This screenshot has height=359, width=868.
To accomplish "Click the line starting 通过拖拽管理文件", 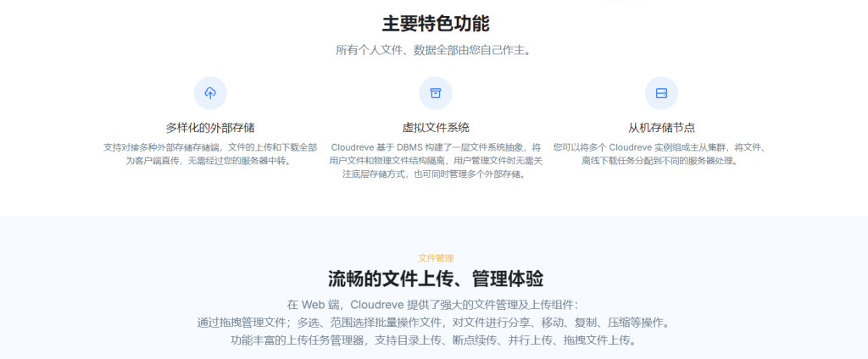I will click(x=432, y=322).
